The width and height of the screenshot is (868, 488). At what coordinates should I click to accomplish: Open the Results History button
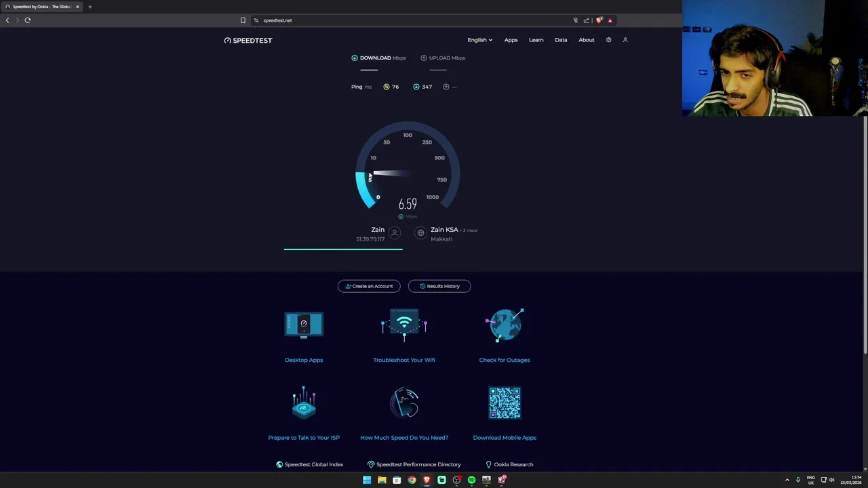(439, 286)
